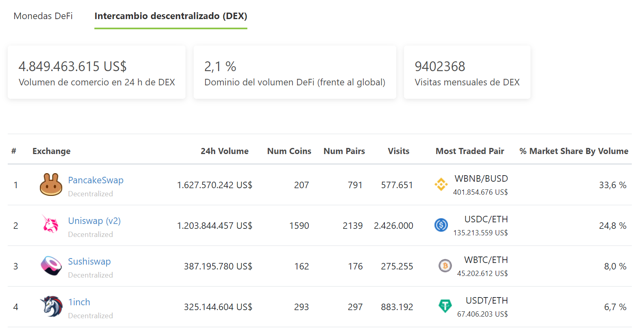Screen dimensions: 644x328
Task: Click PancakeSwap's 207 coins count
Action: pos(301,185)
